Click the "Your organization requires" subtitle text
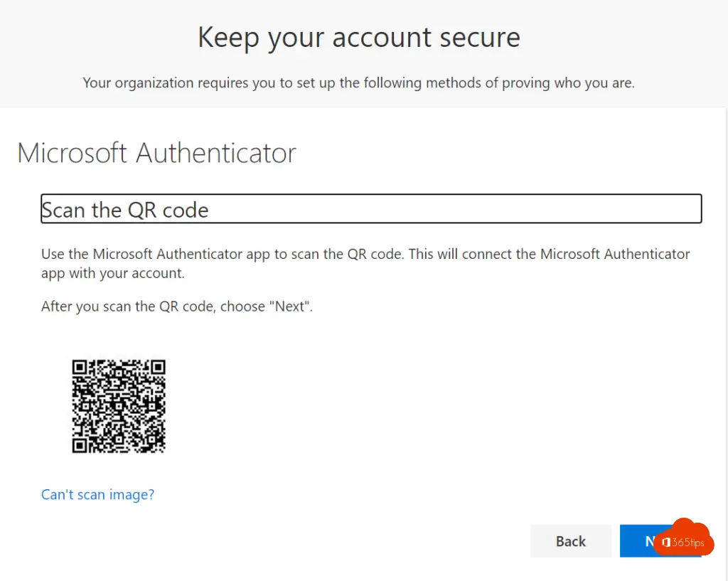This screenshot has height=581, width=728. click(x=358, y=83)
